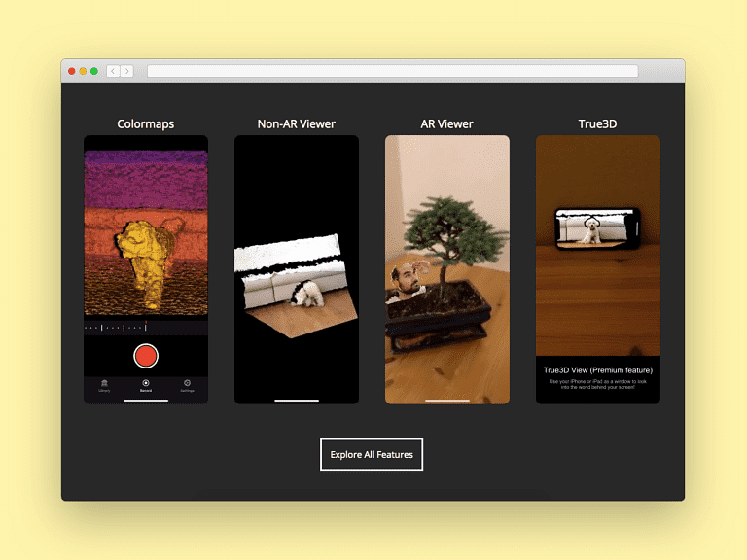Viewport: 747px width, 560px height.
Task: Open the Colormaps depth preview image
Action: click(x=146, y=232)
